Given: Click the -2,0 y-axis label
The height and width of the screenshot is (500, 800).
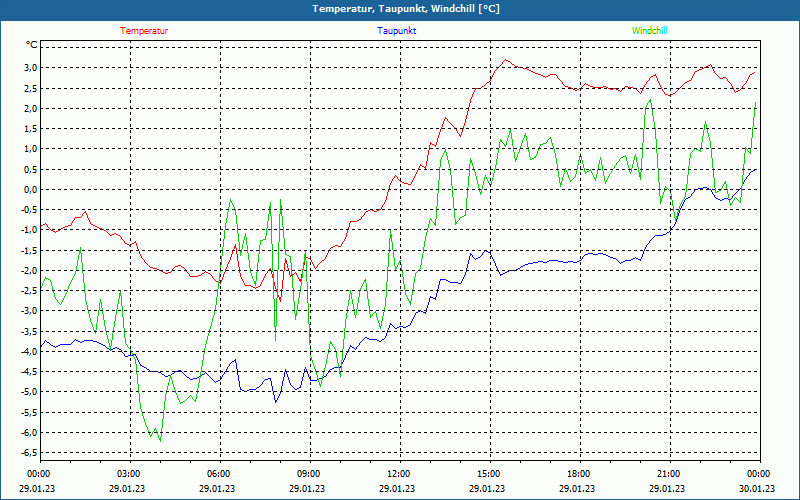Looking at the screenshot, I should tap(30, 270).
